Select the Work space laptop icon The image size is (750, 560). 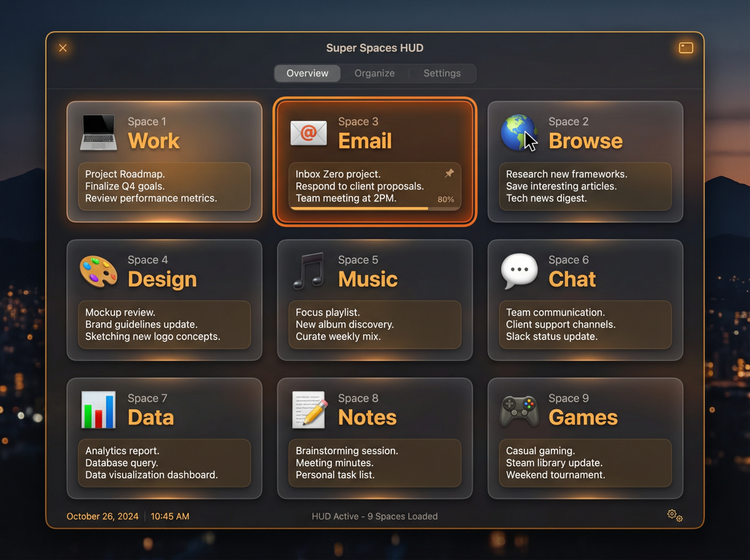point(97,132)
